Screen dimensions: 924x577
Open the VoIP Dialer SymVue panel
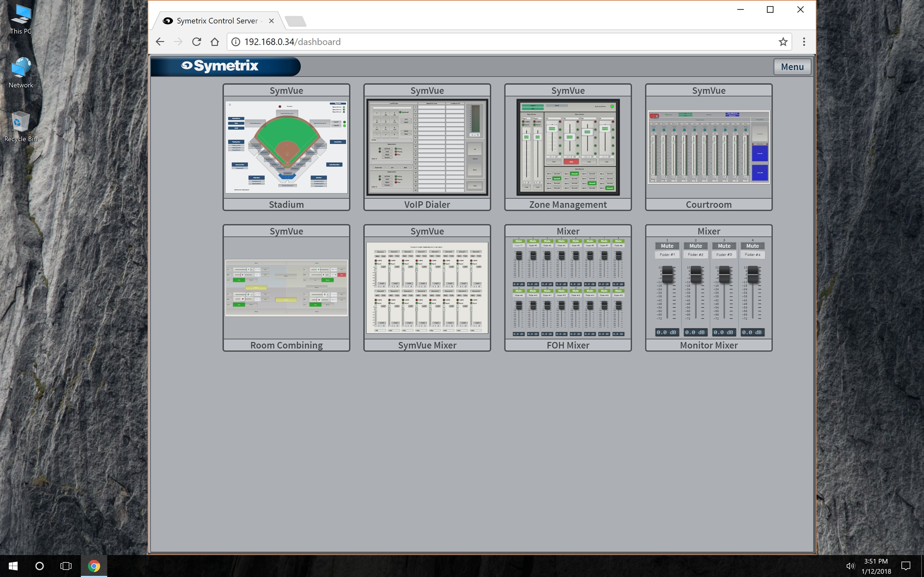[427, 147]
